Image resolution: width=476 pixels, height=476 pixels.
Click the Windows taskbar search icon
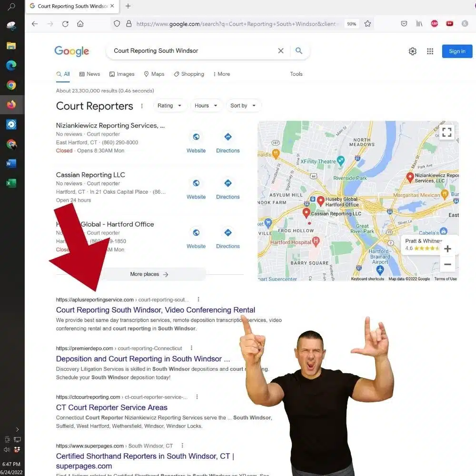pyautogui.click(x=11, y=6)
